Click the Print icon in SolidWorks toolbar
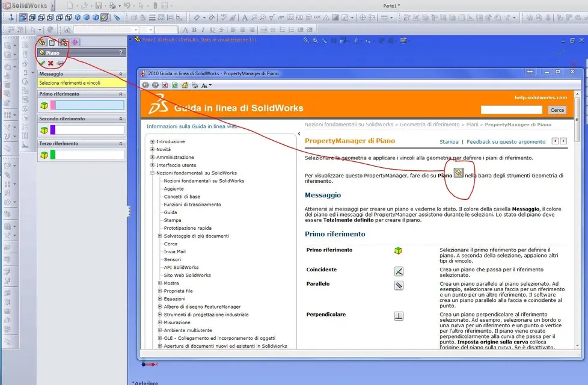This screenshot has height=385, width=588. coord(112,5)
